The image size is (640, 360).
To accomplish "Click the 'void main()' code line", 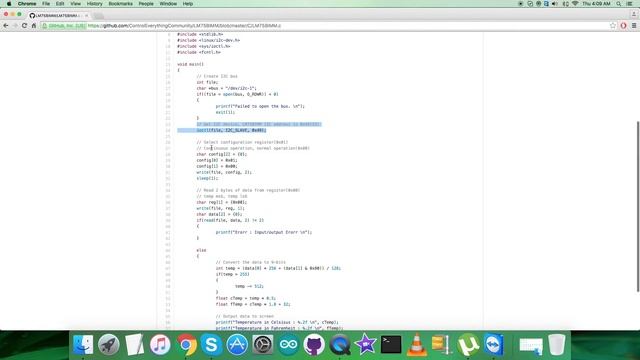I will 190,64.
